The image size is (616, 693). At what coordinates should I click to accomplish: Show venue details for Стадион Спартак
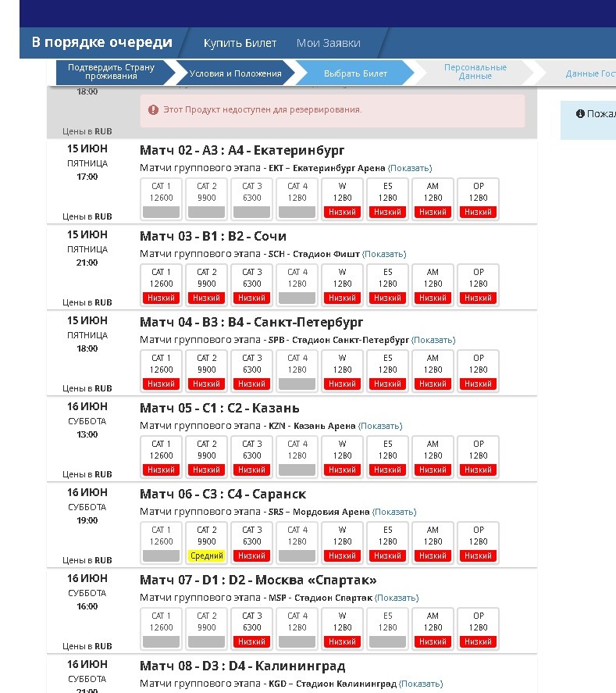click(x=397, y=598)
